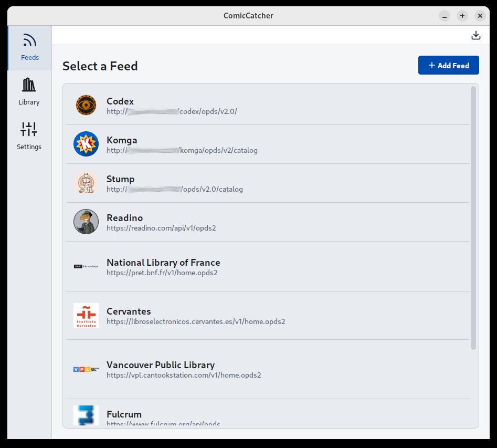The width and height of the screenshot is (497, 448).
Task: Minimize the ComicCatcher window
Action: (x=445, y=16)
